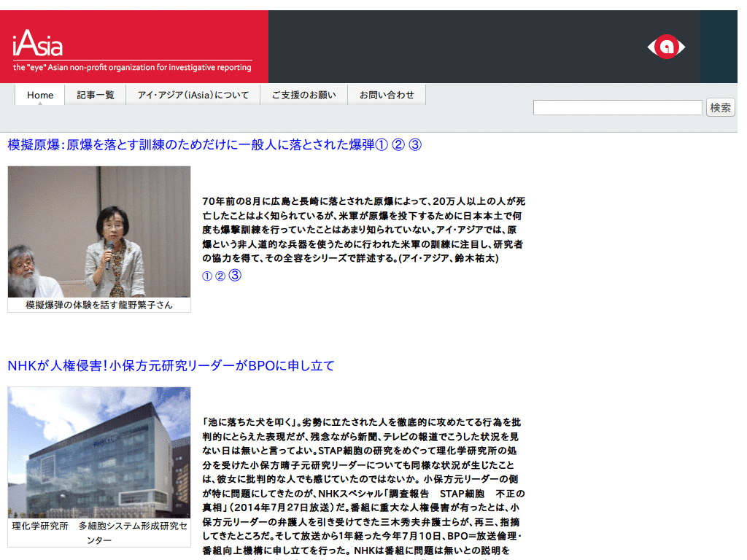This screenshot has width=747, height=560.
Task: Click the summary beginning 「池に落ちた犬を叩く」
Action: point(363,486)
